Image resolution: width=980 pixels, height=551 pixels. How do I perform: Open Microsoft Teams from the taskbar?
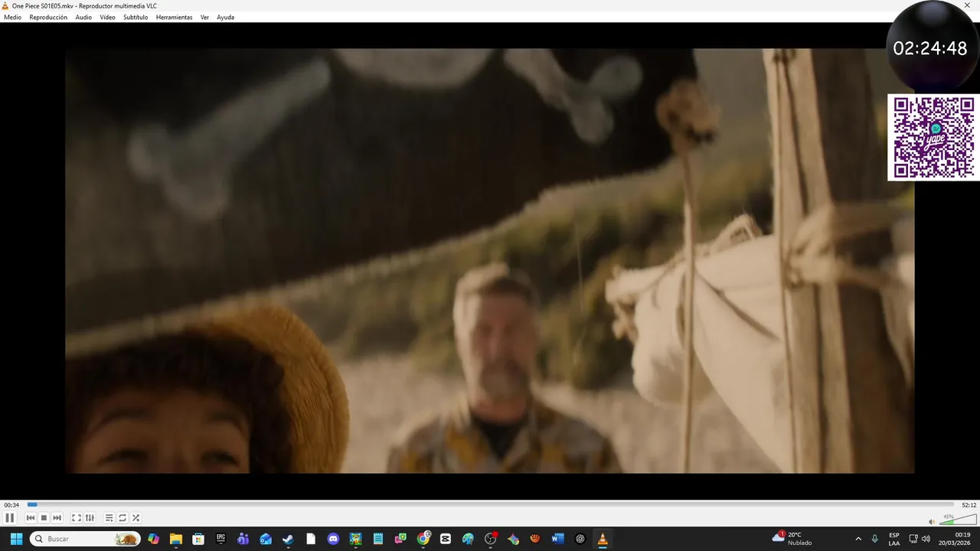(243, 539)
